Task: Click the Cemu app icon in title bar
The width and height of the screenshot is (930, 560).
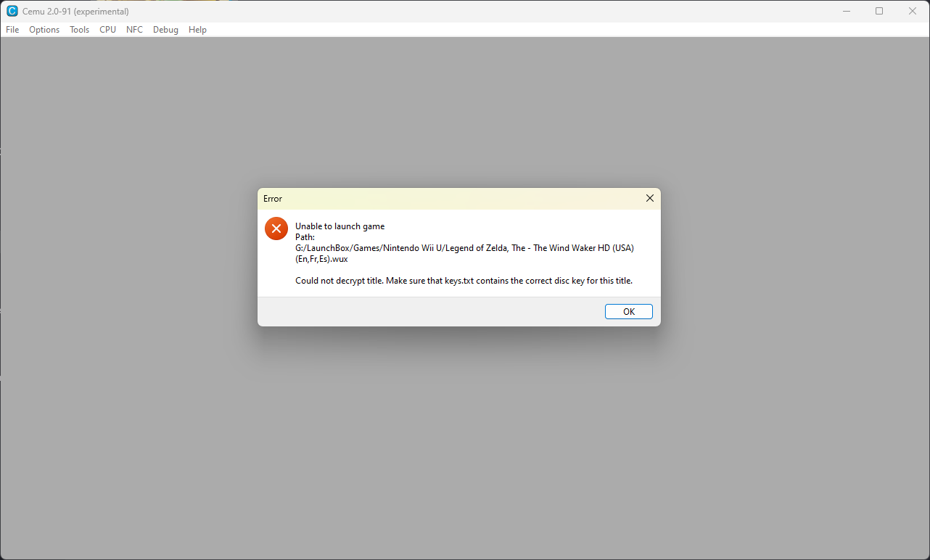Action: coord(12,11)
